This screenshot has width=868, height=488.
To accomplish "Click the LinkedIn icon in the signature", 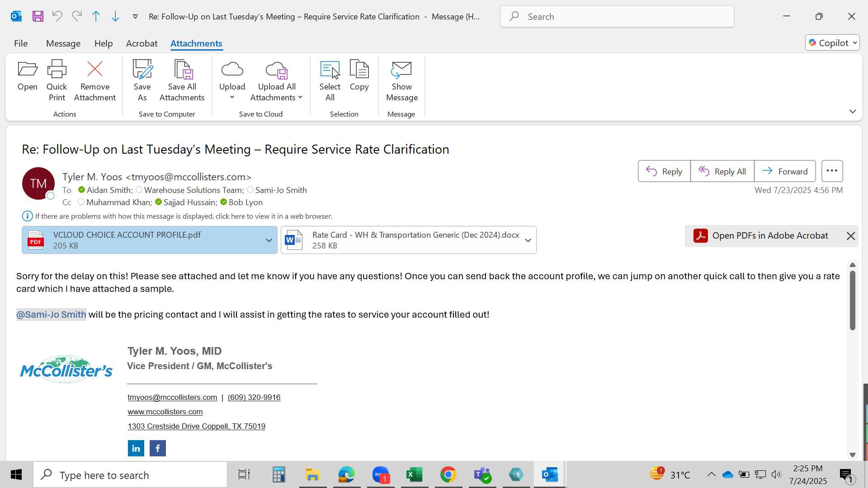I will (136, 448).
